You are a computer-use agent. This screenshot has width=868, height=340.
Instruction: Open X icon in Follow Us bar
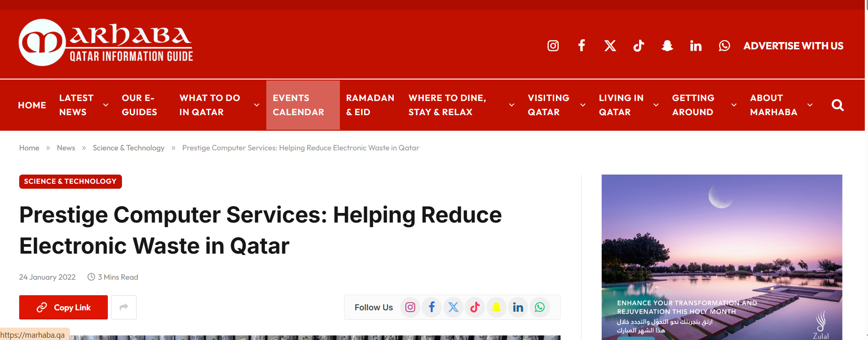(453, 307)
